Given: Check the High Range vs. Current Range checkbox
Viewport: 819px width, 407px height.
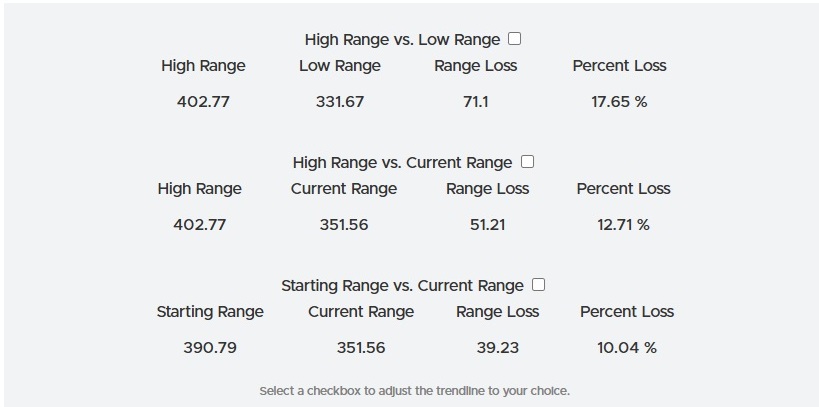Looking at the screenshot, I should (x=527, y=162).
